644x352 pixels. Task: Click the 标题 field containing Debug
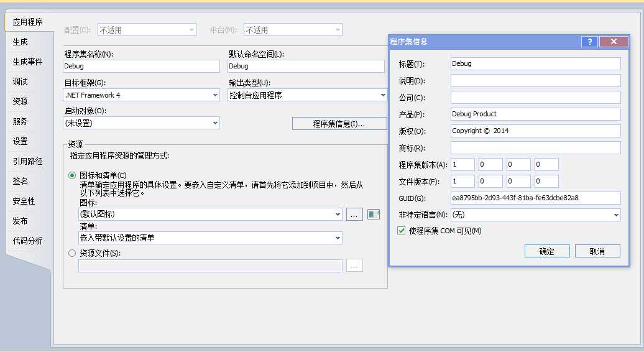536,63
